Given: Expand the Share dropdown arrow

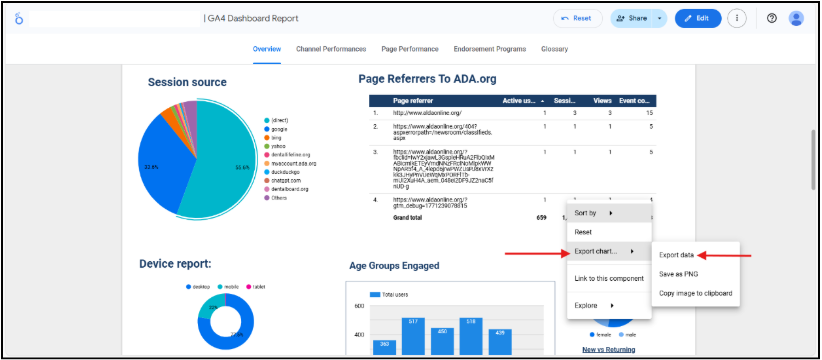Looking at the screenshot, I should tap(659, 18).
